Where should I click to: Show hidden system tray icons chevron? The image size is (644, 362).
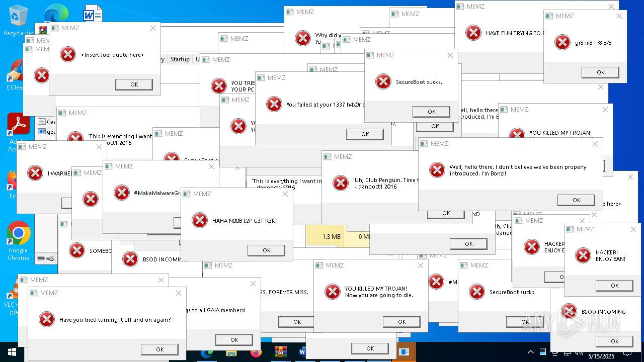pos(530,352)
